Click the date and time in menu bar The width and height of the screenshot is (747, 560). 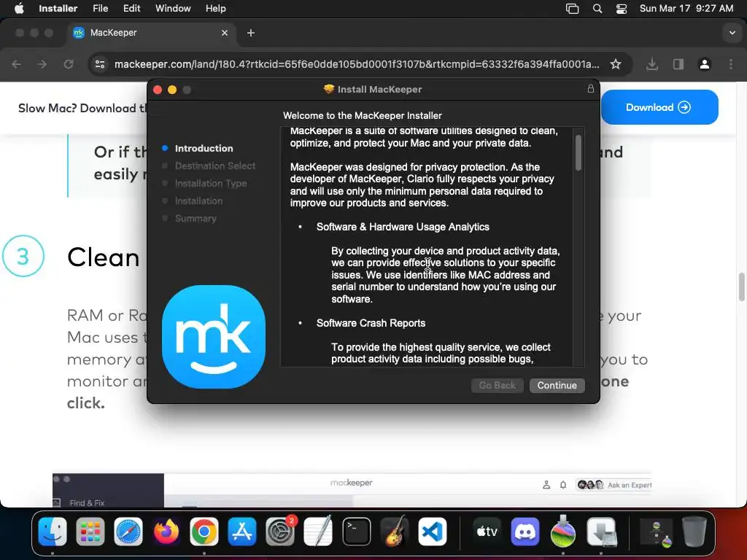(x=686, y=9)
